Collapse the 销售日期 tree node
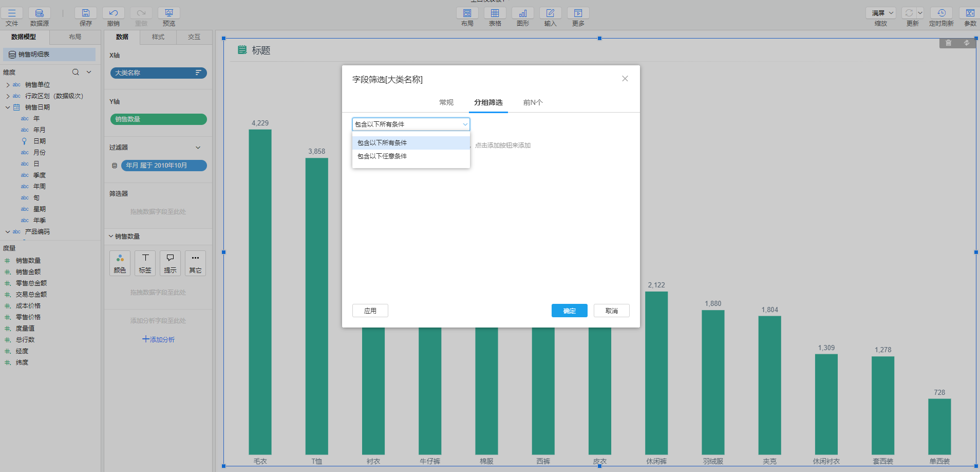 (8, 107)
